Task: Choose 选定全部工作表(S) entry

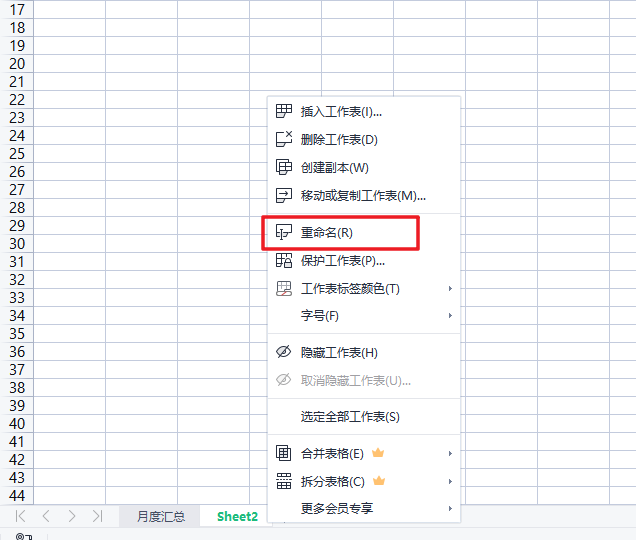Action: (x=364, y=416)
